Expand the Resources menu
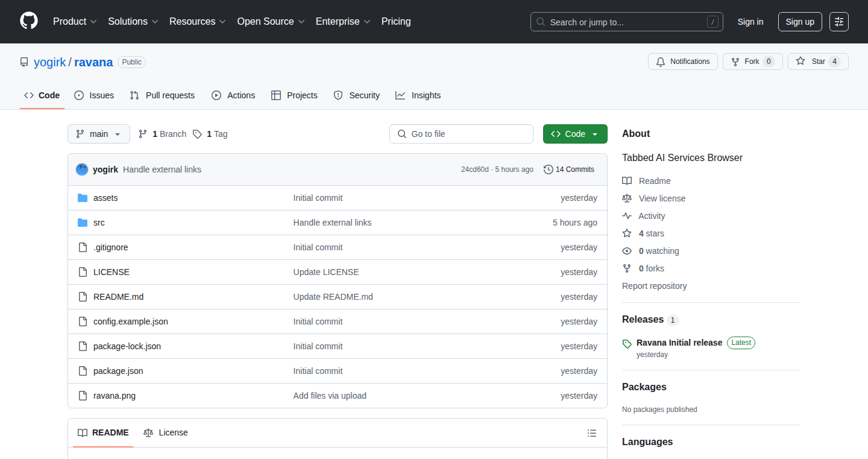 click(198, 22)
